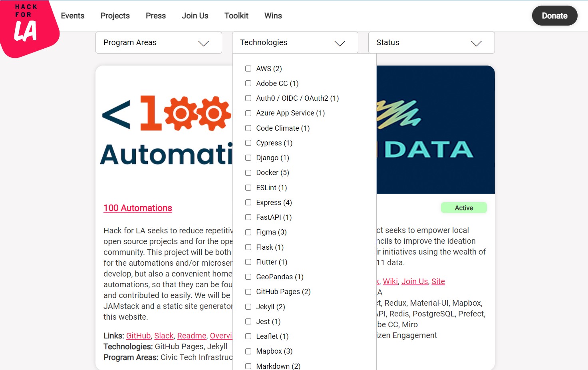Check the Flask (1) checkbox
This screenshot has height=370, width=588.
(x=248, y=247)
